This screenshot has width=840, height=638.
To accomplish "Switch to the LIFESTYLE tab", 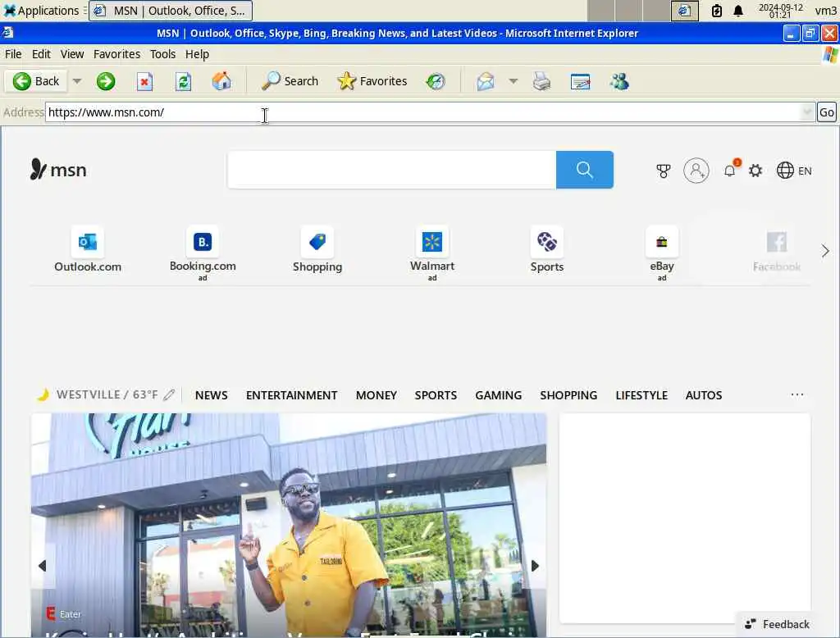I will pyautogui.click(x=641, y=395).
